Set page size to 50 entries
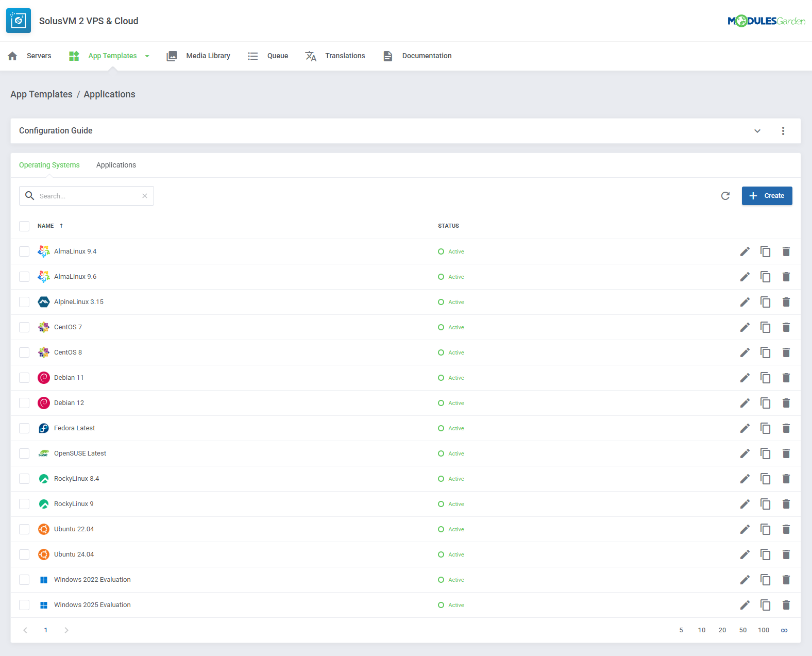Image resolution: width=812 pixels, height=656 pixels. pyautogui.click(x=742, y=630)
